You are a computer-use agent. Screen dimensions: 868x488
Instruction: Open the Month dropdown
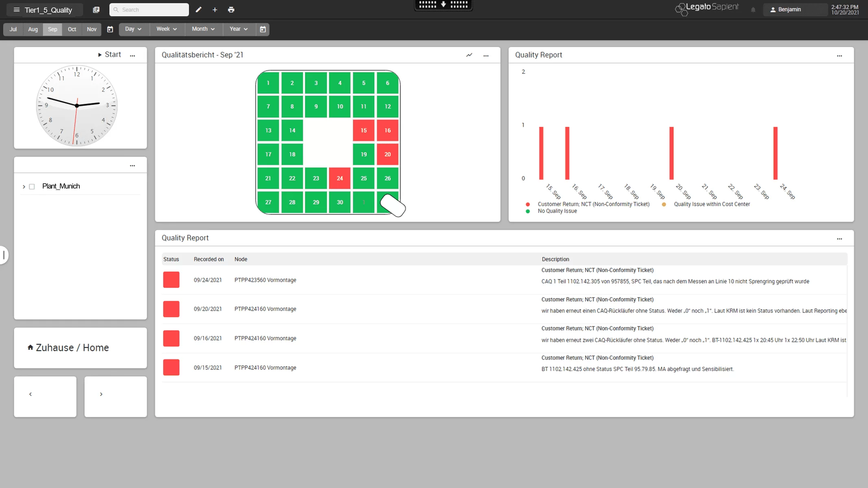coord(203,29)
